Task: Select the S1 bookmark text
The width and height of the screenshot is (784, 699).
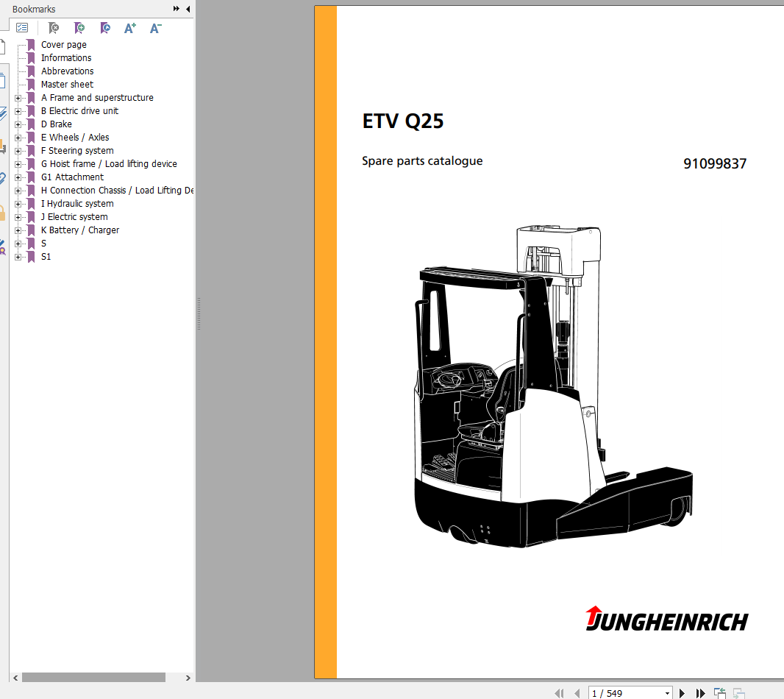Action: pos(46,257)
